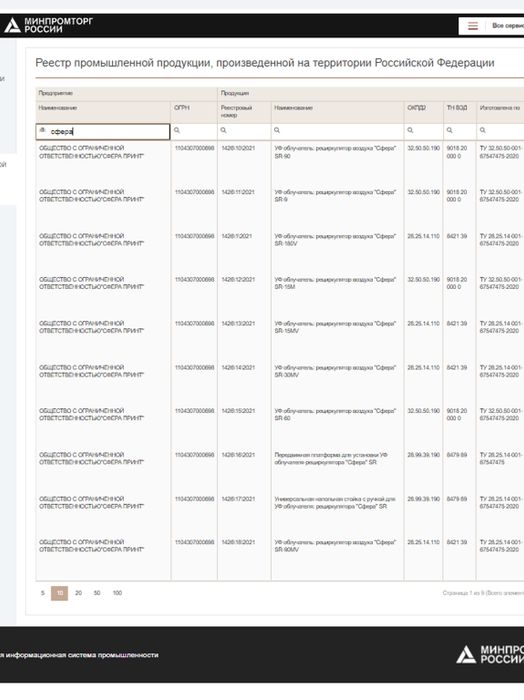Screen dimensions: 524x700
Task: Select registry number 1426\16\2021
Action: (238, 455)
